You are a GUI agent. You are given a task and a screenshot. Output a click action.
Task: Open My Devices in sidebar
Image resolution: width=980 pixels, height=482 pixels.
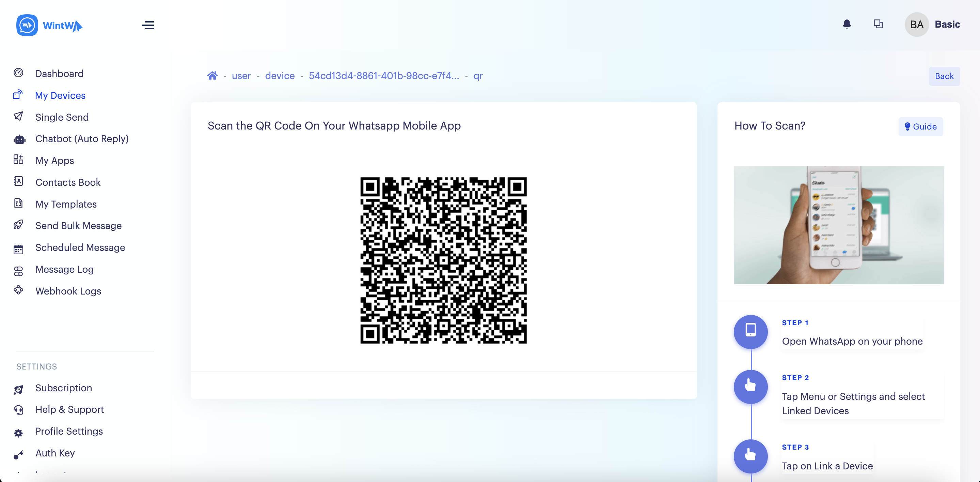(x=60, y=95)
